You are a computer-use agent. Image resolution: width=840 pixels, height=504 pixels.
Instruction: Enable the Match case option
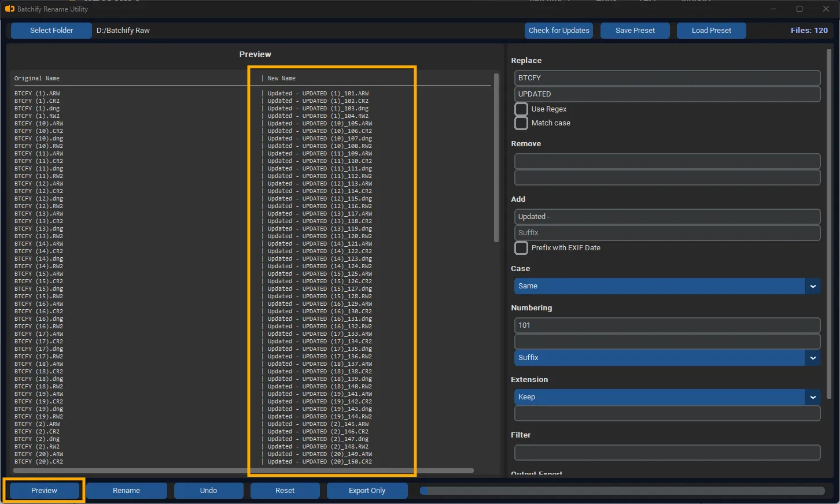coord(521,123)
